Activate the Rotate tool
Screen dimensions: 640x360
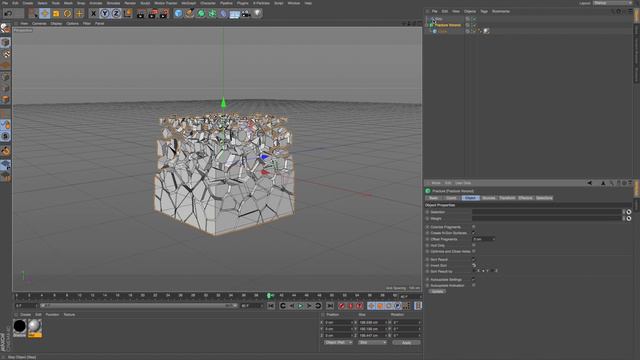(x=67, y=13)
